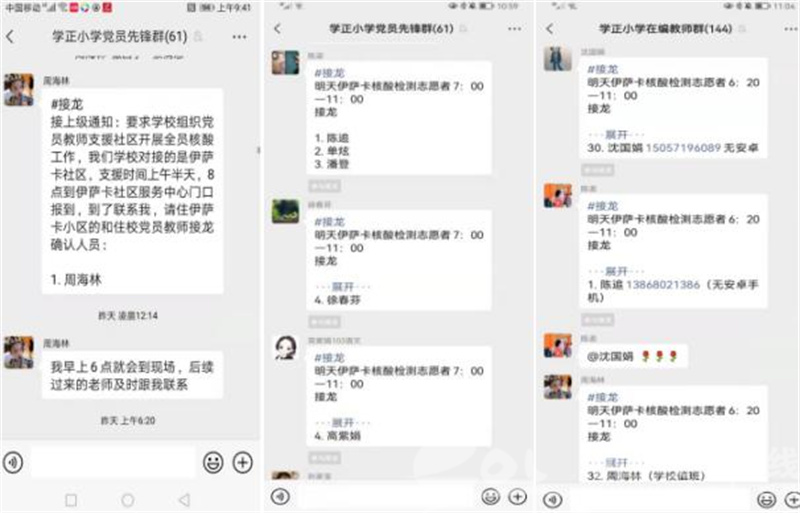Open the emoji picker in the middle chat
Viewport: 800px width, 513px height.
coord(491,496)
